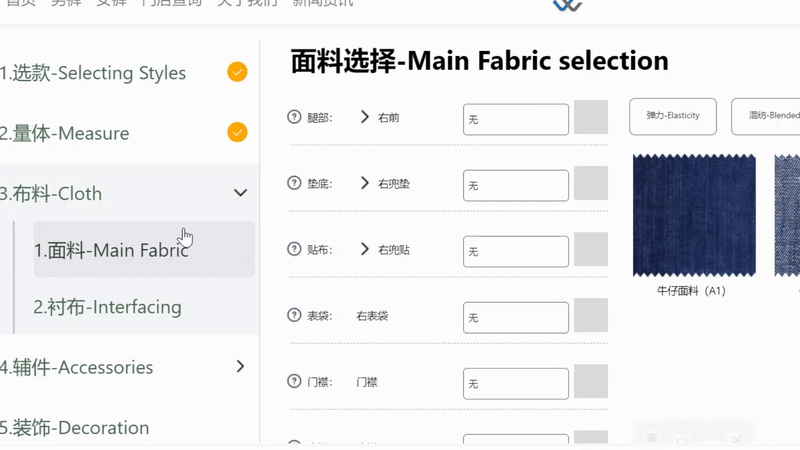Collapse the 3.布料-Cloth section chevron

(x=240, y=193)
